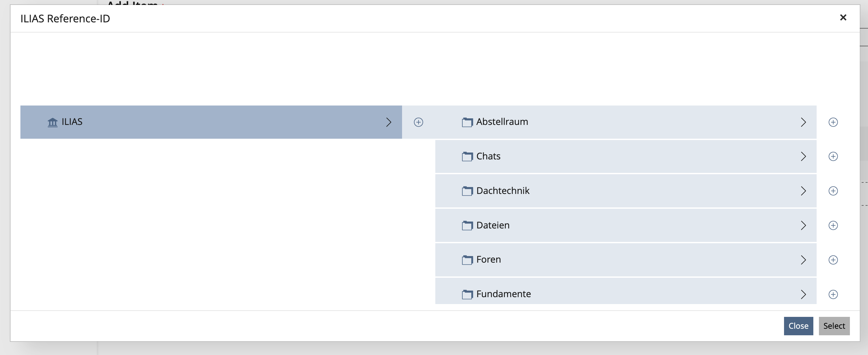The height and width of the screenshot is (355, 868).
Task: Click the Foren folder label
Action: (488, 260)
